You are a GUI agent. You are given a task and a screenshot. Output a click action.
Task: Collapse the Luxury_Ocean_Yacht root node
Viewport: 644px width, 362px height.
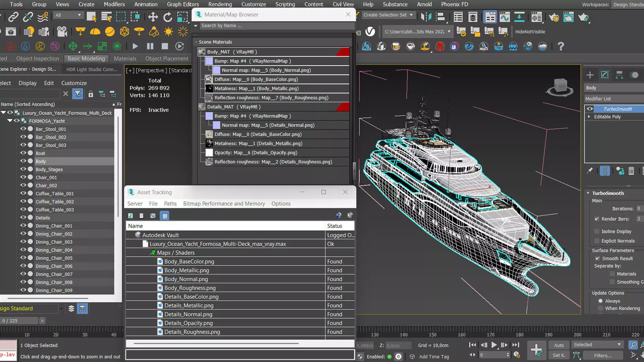[3, 113]
